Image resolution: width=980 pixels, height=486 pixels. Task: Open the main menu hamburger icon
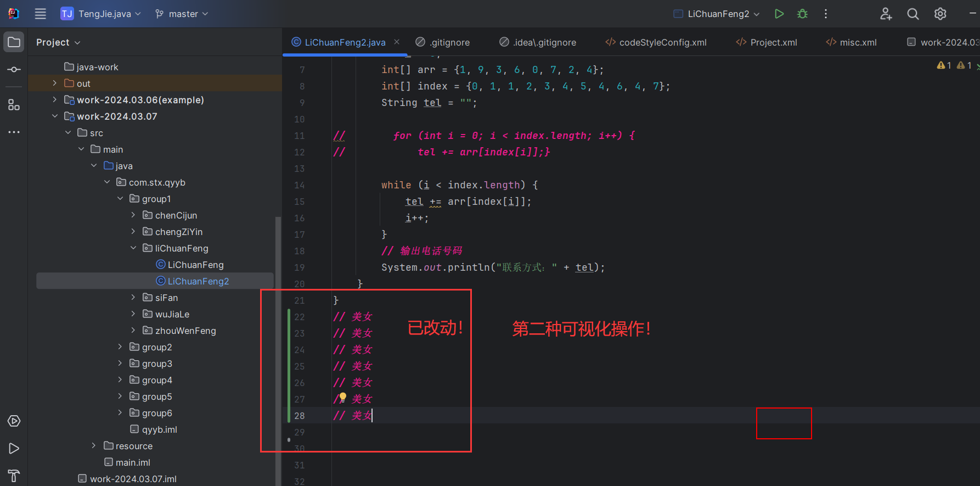tap(41, 14)
